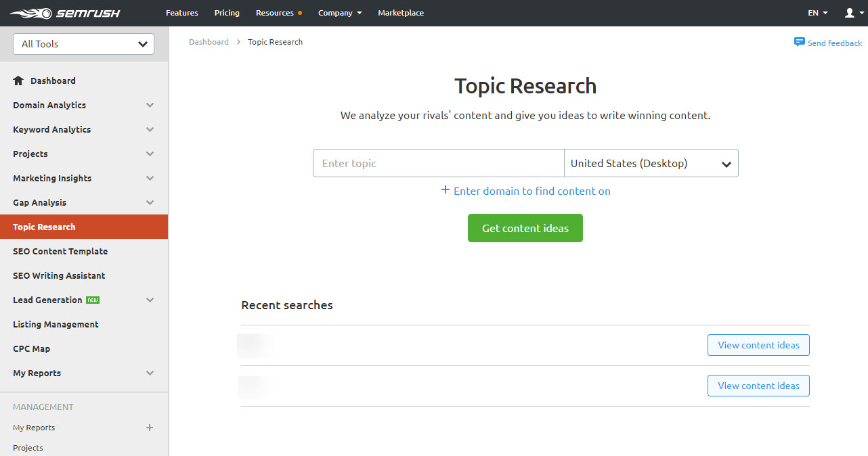Click the Dashboard home icon in sidebar
Viewport: 868px width, 456px height.
(x=18, y=81)
